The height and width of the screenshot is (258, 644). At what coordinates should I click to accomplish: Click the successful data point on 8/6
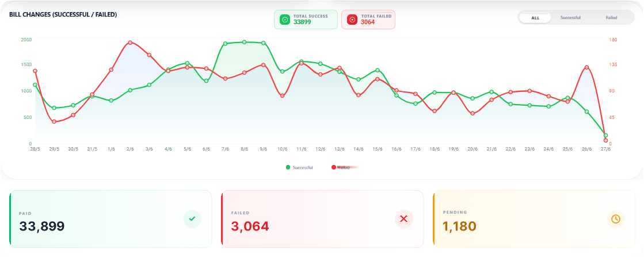[245, 42]
